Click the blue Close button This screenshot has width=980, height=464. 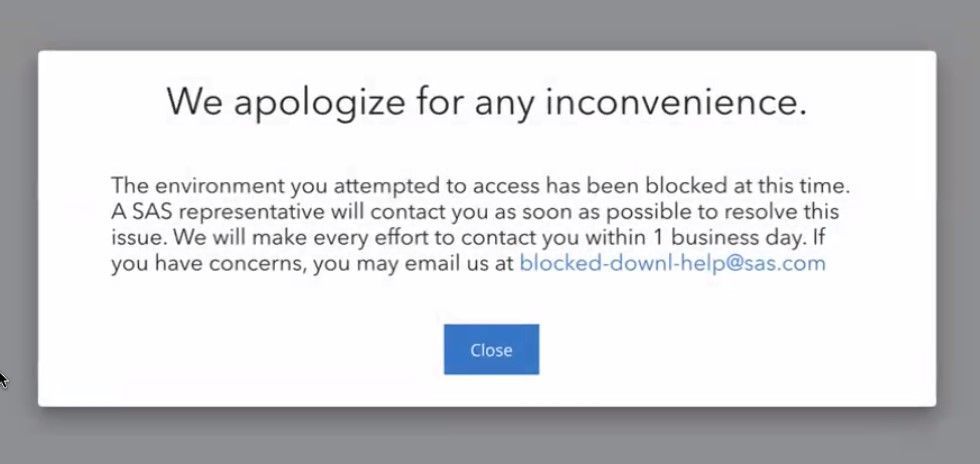pos(491,350)
